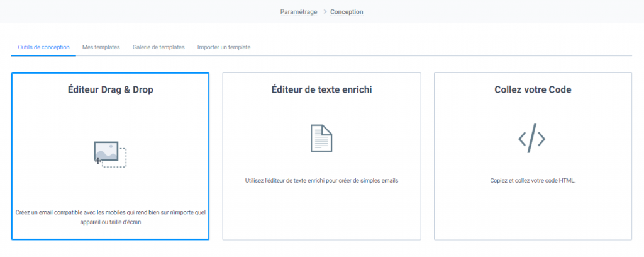Click the Éditeur Drag & Drop heading
Screen dimensions: 644x257
(111, 89)
